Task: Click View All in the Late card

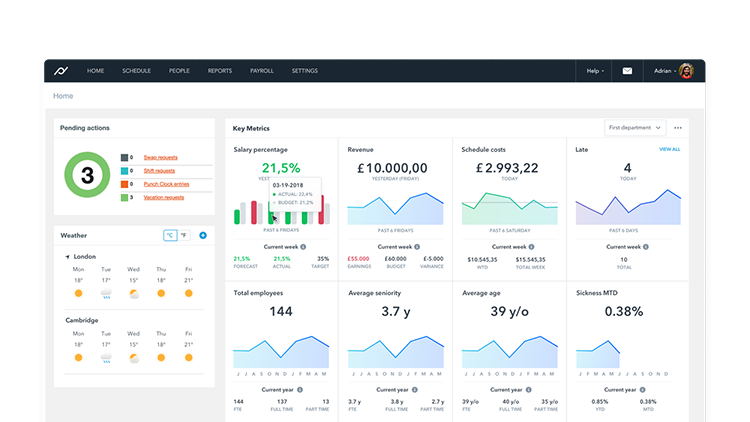Action: click(669, 149)
